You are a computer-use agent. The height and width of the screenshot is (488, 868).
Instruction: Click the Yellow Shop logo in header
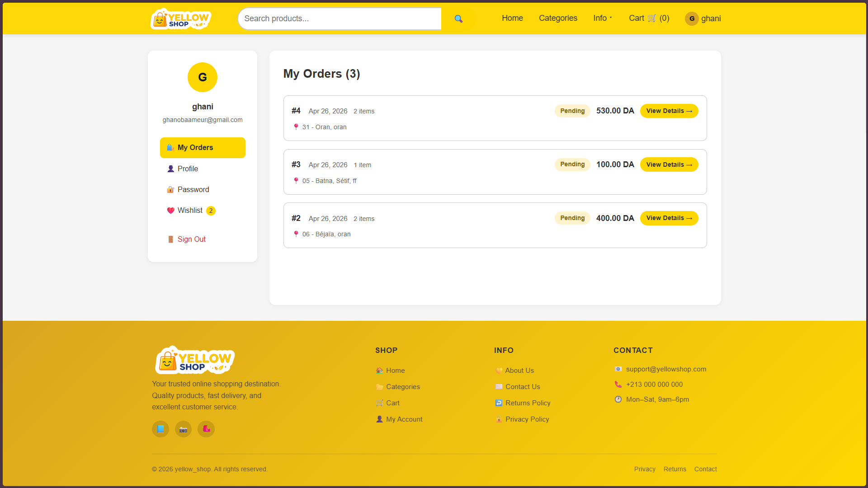point(181,19)
